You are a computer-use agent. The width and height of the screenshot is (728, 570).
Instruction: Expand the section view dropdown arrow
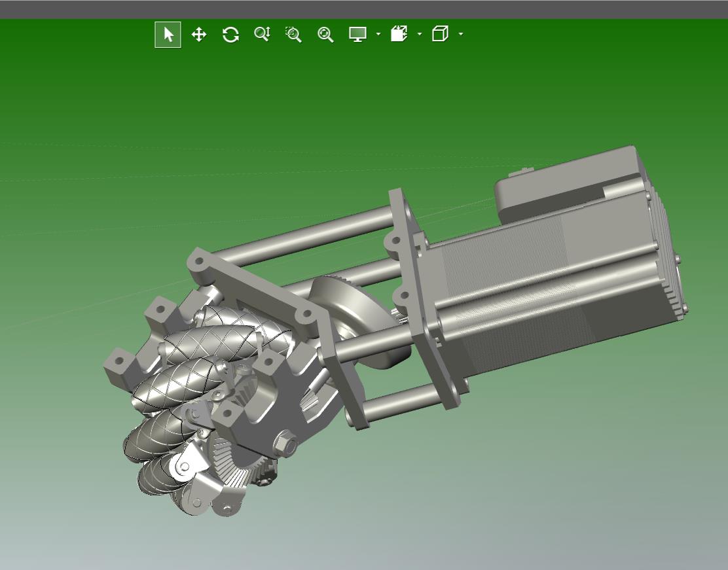tap(420, 34)
